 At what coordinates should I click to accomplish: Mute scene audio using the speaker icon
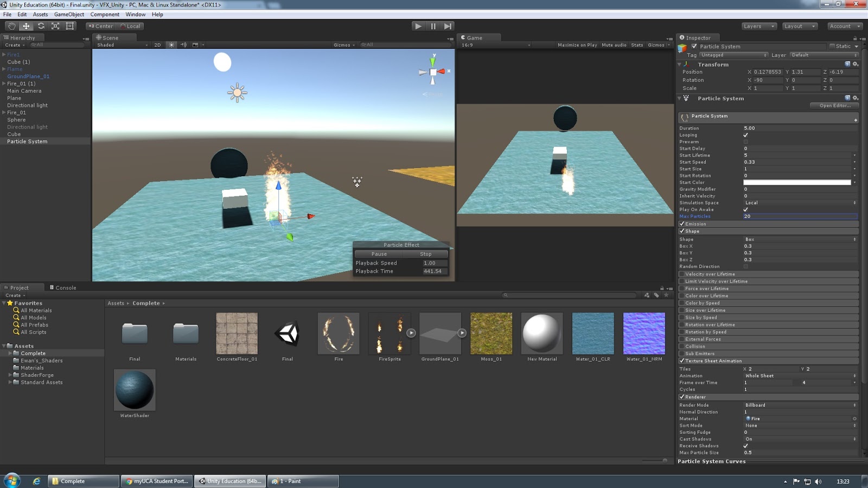point(183,44)
